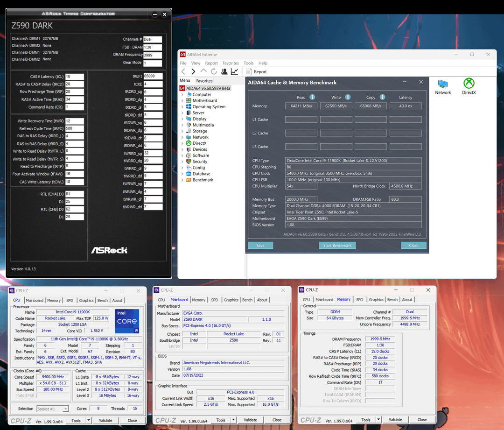The width and height of the screenshot is (504, 430).
Task: Select Security in the AIDA64 tree
Action: (200, 162)
